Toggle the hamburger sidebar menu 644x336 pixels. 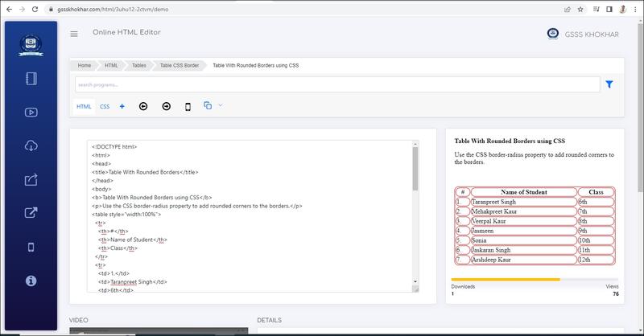pos(74,34)
